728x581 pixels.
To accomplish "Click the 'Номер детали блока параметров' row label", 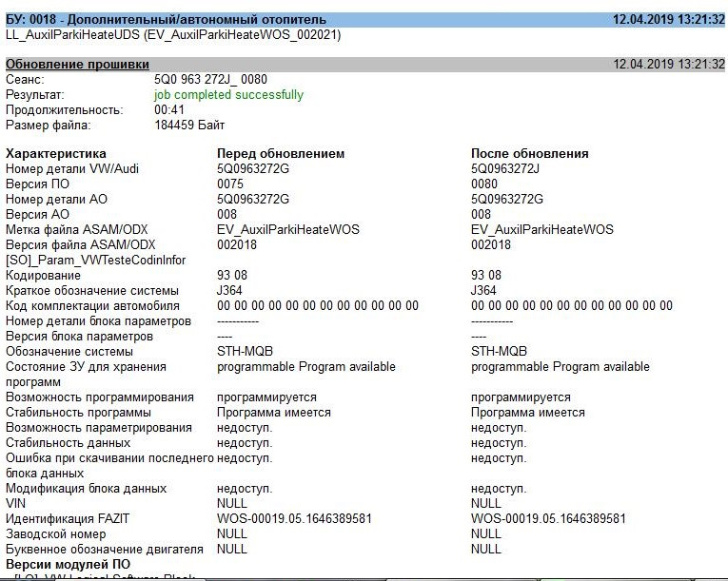I will [98, 321].
